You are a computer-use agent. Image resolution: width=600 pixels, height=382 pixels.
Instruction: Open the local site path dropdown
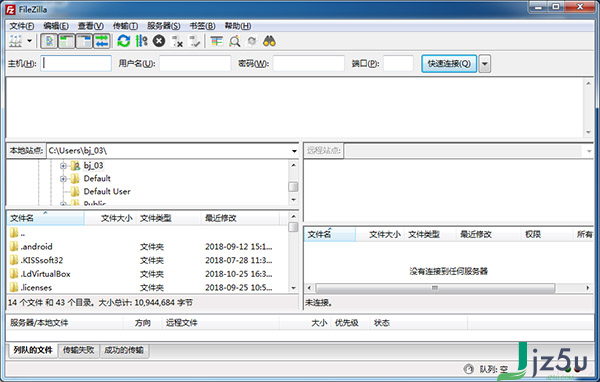[294, 151]
